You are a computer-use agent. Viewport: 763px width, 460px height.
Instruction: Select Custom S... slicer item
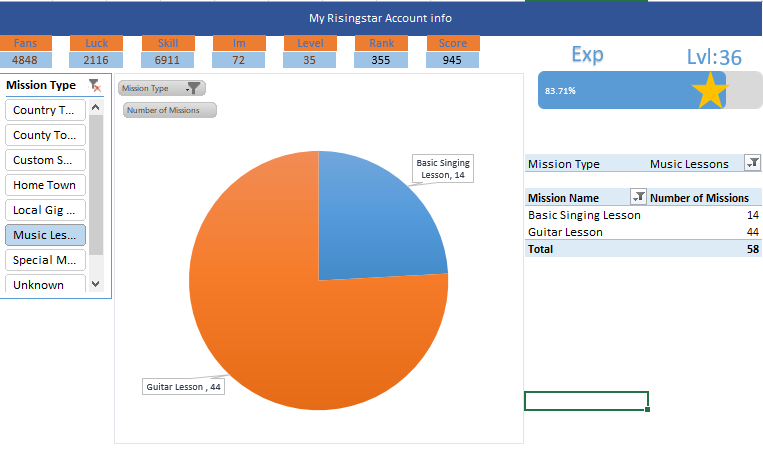coord(45,160)
